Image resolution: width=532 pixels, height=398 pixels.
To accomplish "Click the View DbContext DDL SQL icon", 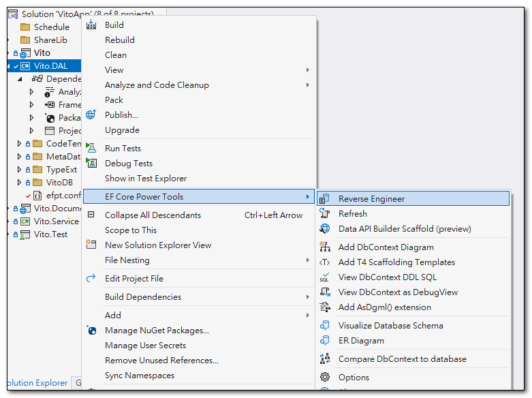I will point(325,277).
